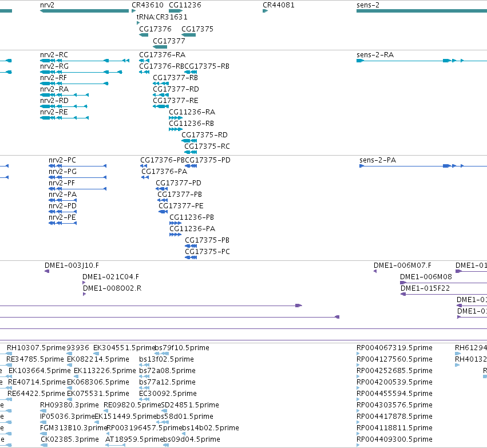487x448 pixels.
Task: Click the CG17376-RA transcript label
Action: pos(163,55)
